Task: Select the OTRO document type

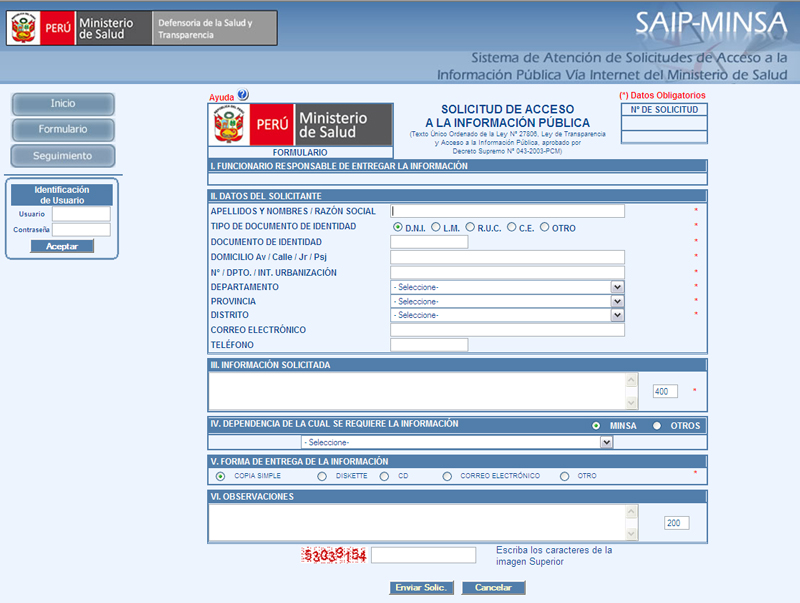Action: coord(544,227)
